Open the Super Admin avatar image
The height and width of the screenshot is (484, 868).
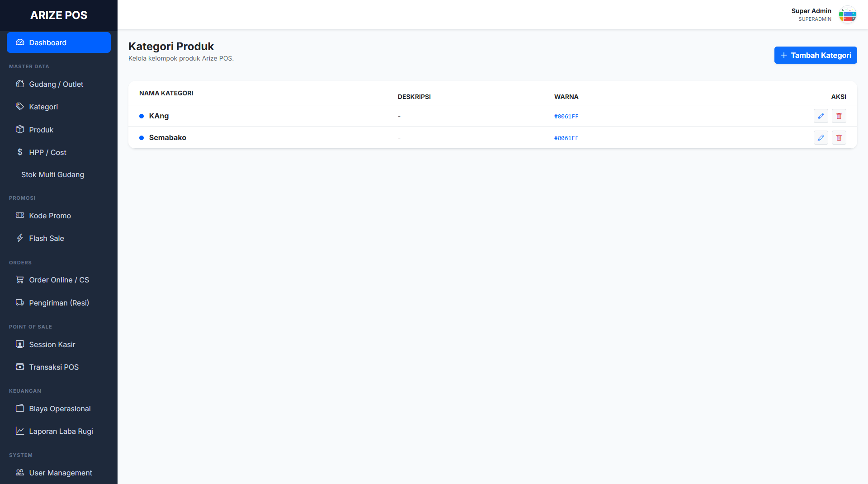(x=847, y=15)
